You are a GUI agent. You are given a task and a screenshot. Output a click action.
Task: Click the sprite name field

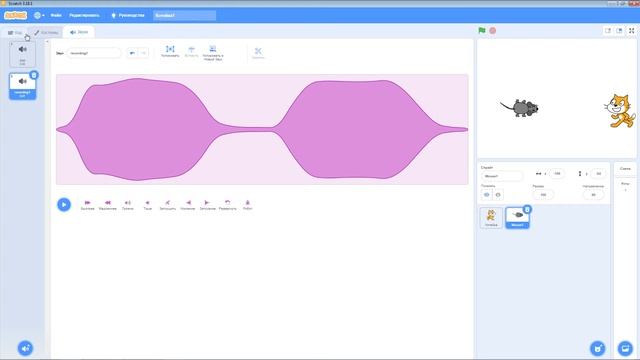pos(502,176)
